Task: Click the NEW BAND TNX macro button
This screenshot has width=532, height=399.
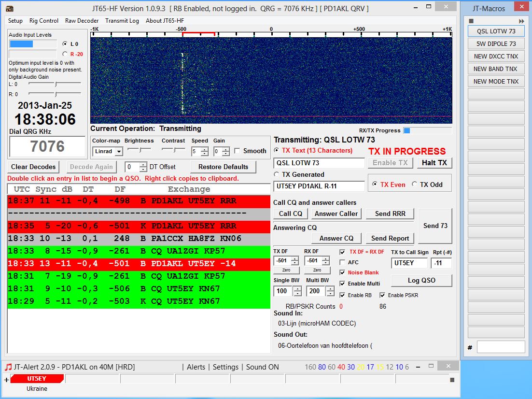Action: pyautogui.click(x=496, y=69)
